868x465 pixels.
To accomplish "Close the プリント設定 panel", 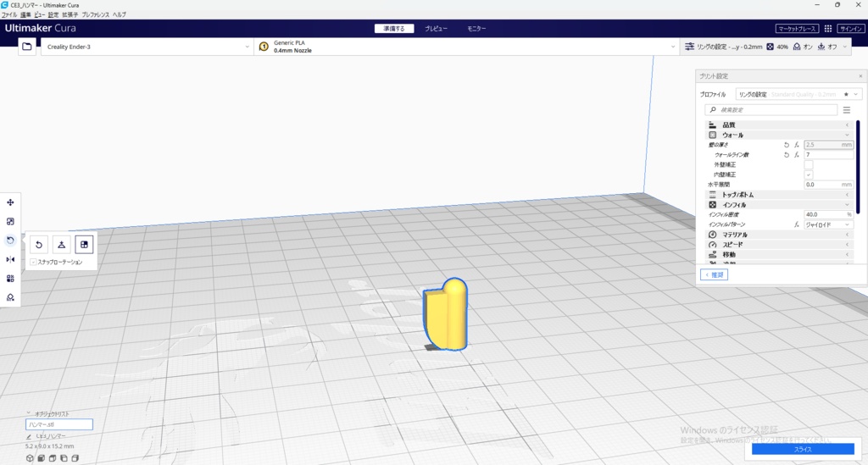I will coord(860,76).
